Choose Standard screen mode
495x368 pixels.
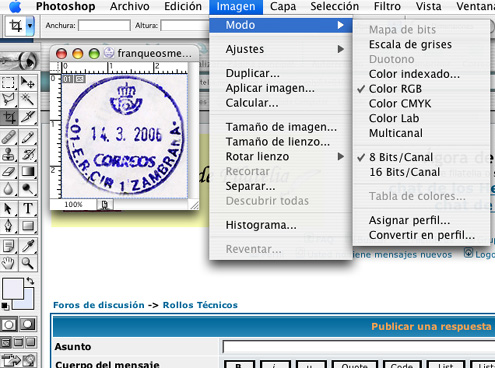(x=6, y=342)
